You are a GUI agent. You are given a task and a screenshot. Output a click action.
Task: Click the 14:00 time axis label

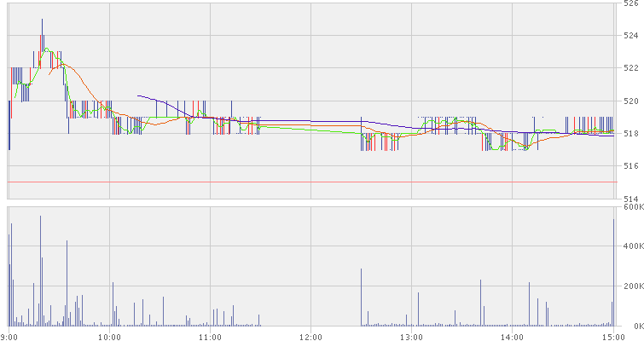point(512,336)
